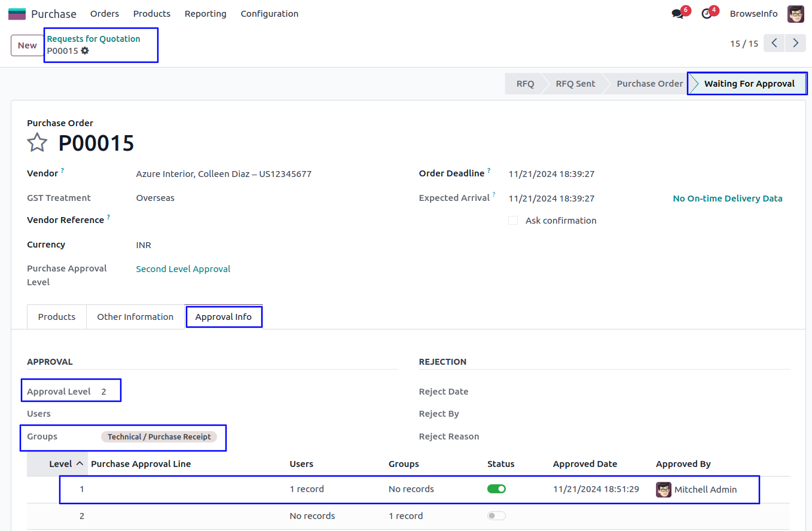
Task: Switch to the Other Information tab
Action: point(135,317)
